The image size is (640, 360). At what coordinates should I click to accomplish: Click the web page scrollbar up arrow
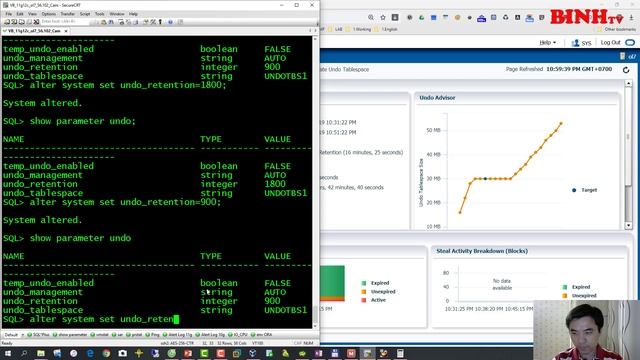pos(629,83)
